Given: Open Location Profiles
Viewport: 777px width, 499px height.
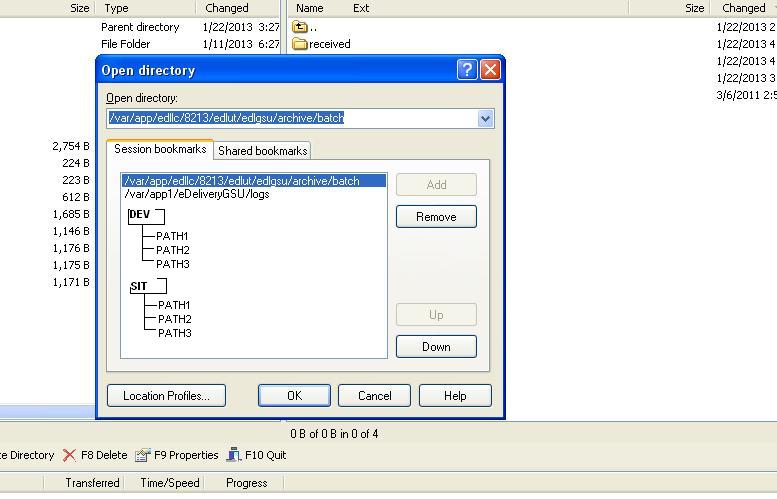Looking at the screenshot, I should pyautogui.click(x=166, y=396).
